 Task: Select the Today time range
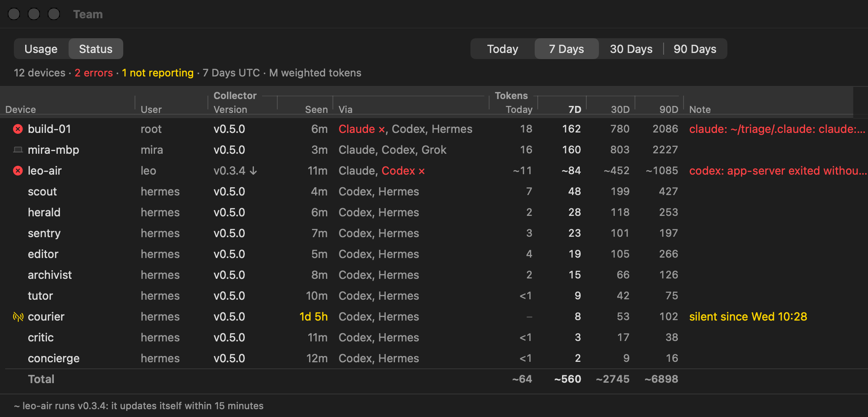click(503, 49)
